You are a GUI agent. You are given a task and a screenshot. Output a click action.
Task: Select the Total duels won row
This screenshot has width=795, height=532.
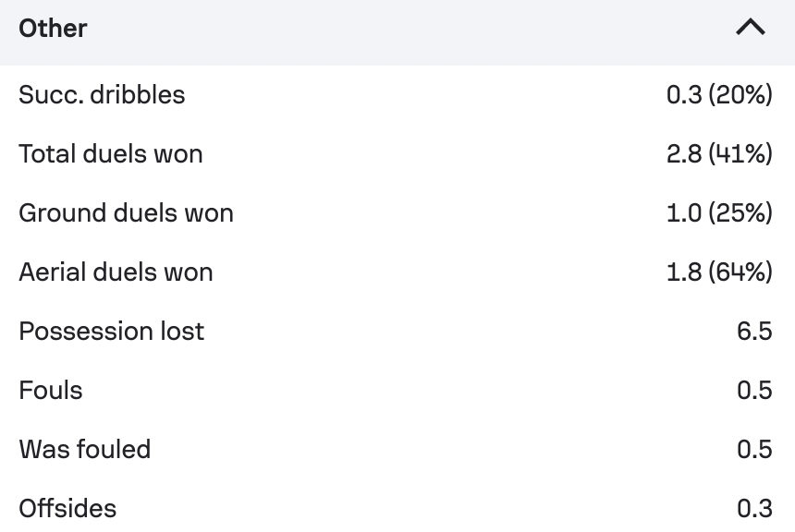pyautogui.click(x=397, y=153)
